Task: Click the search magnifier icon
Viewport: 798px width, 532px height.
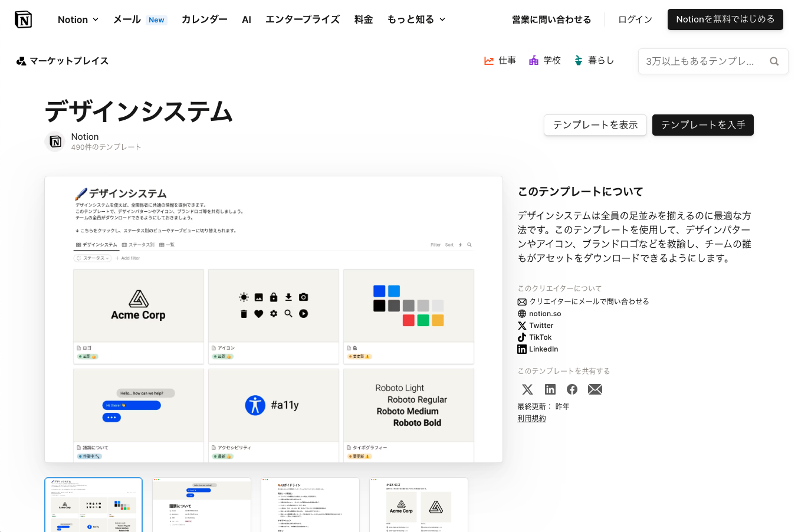Action: (774, 61)
